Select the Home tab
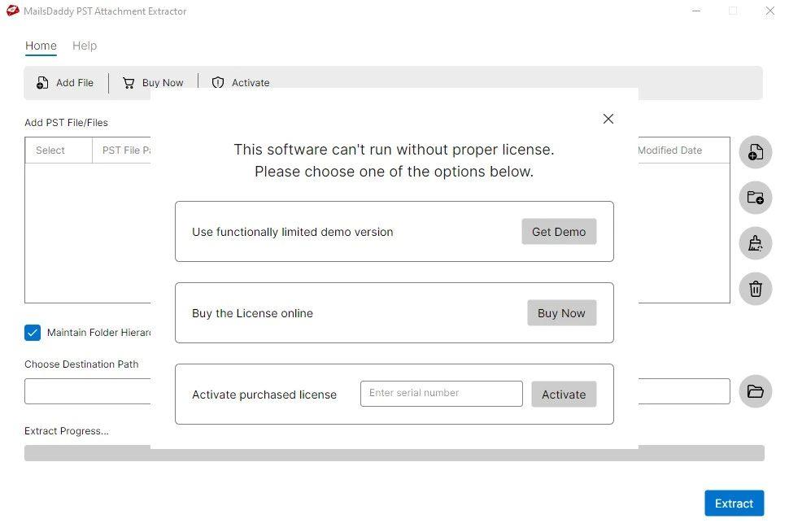 41,46
